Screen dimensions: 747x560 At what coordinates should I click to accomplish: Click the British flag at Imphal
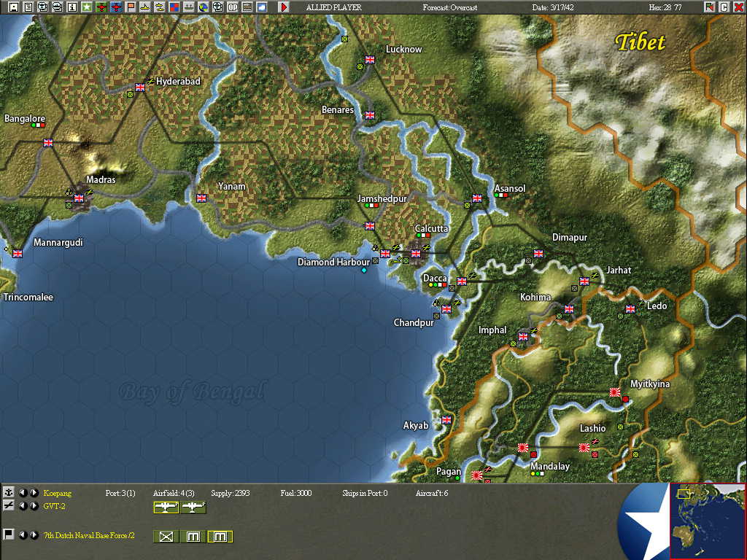[x=523, y=337]
